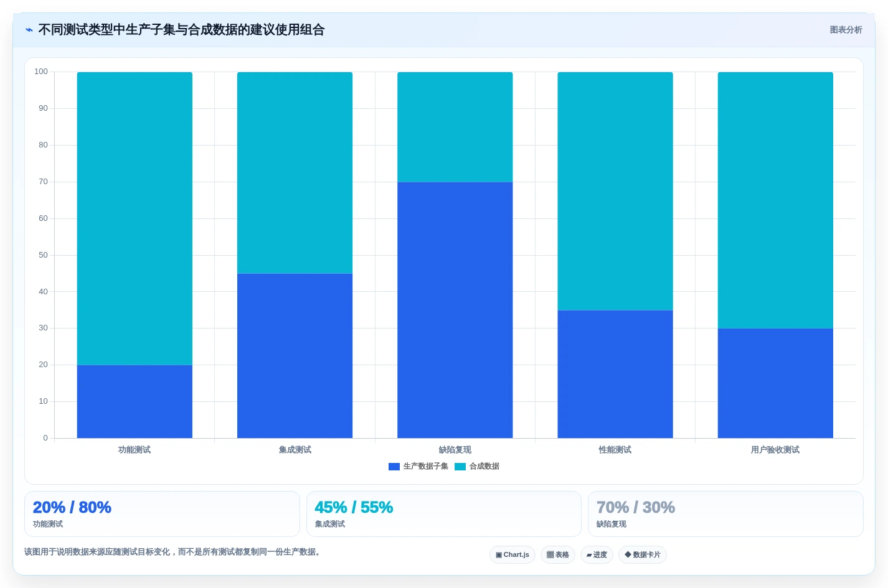Select the 数据卡片 tag chip
Image resolution: width=888 pixels, height=588 pixels.
[643, 554]
